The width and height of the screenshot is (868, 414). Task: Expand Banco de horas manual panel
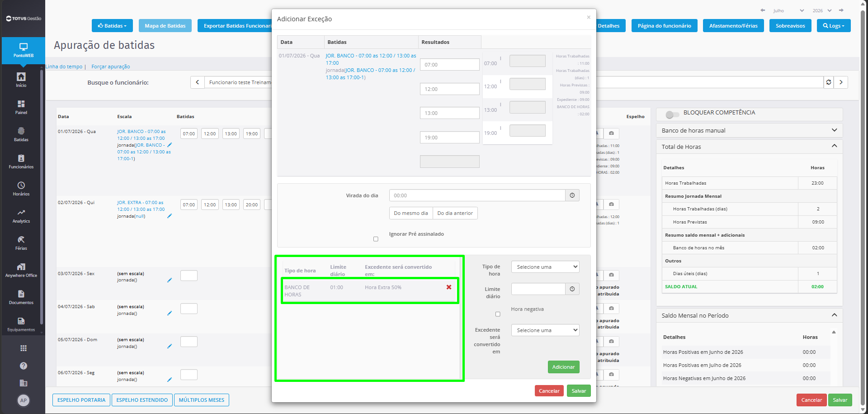[749, 130]
